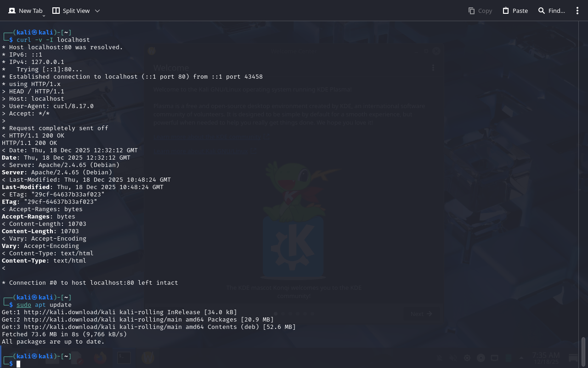Open the Find search bar
The height and width of the screenshot is (368, 588).
(551, 11)
